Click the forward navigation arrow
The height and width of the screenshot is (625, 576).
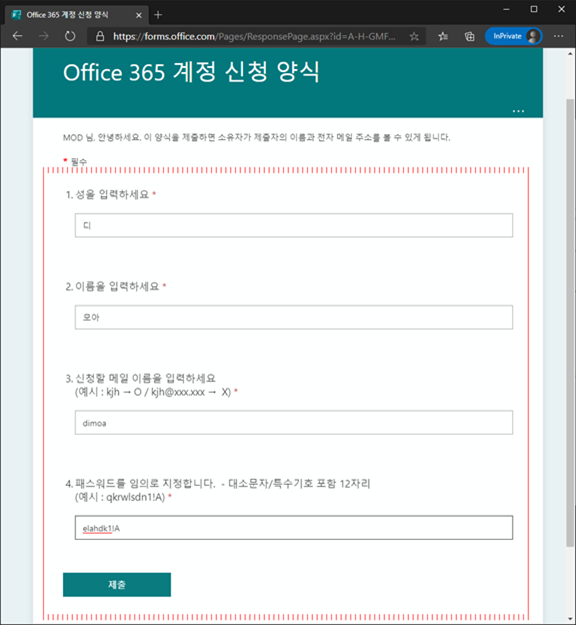pos(43,36)
